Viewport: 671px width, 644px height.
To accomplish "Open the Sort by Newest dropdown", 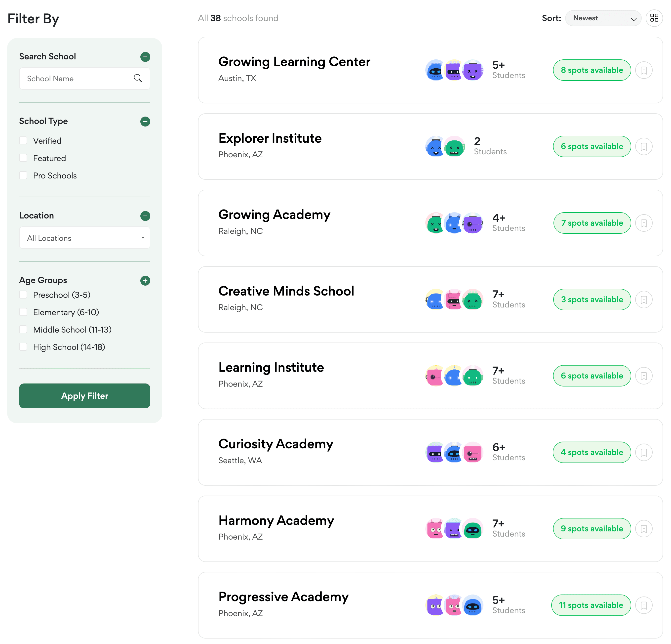I will [603, 18].
